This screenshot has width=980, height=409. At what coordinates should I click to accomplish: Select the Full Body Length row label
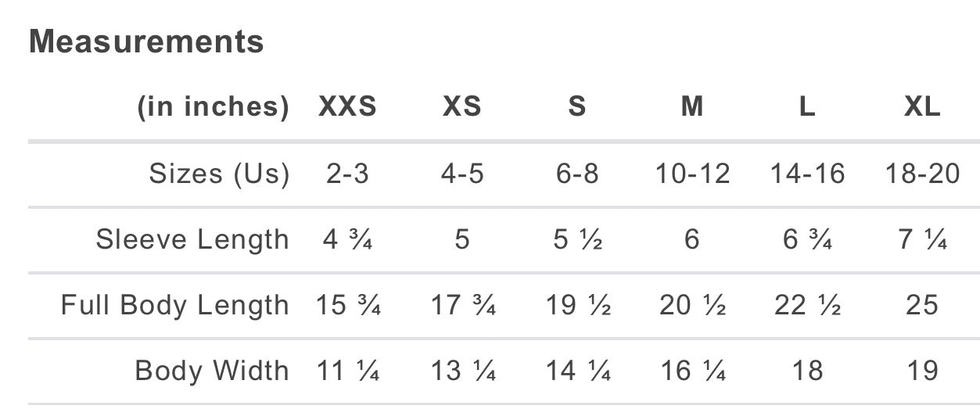click(175, 305)
